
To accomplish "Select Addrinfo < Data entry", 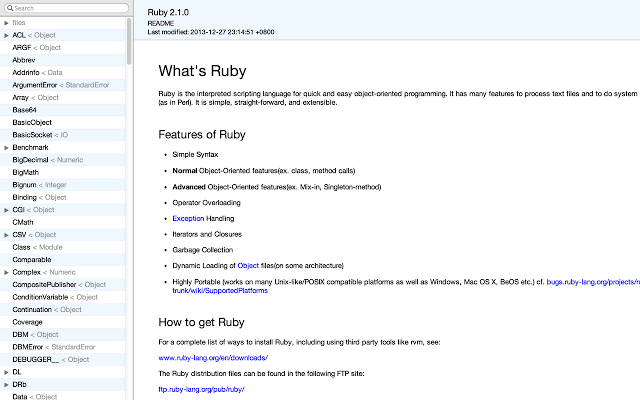I will coord(62,73).
